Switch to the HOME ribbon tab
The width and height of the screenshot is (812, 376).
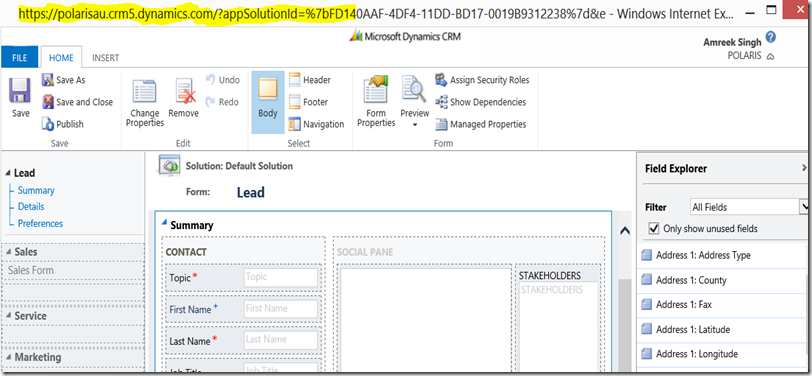[x=62, y=58]
